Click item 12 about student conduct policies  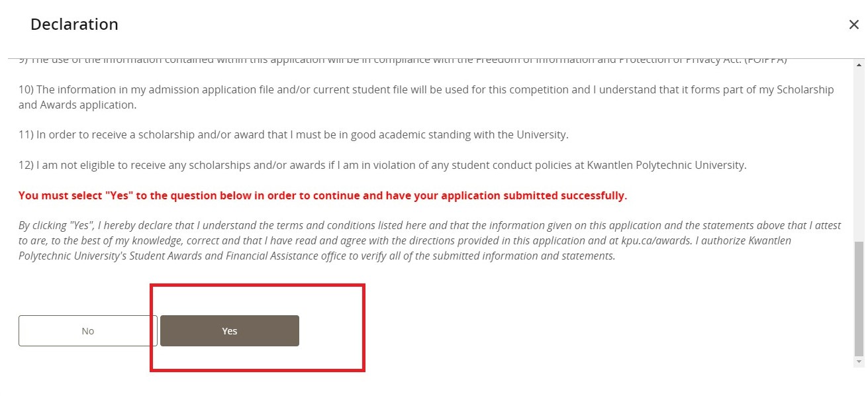pyautogui.click(x=382, y=165)
